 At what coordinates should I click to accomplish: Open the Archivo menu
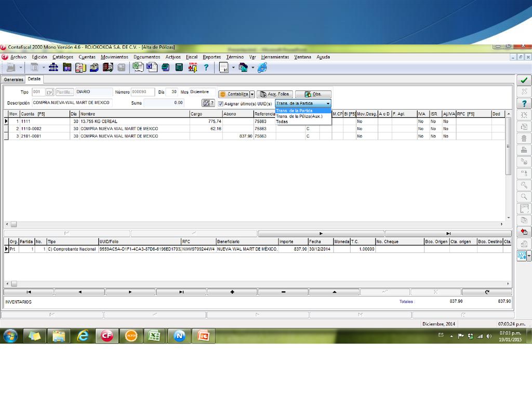click(18, 57)
